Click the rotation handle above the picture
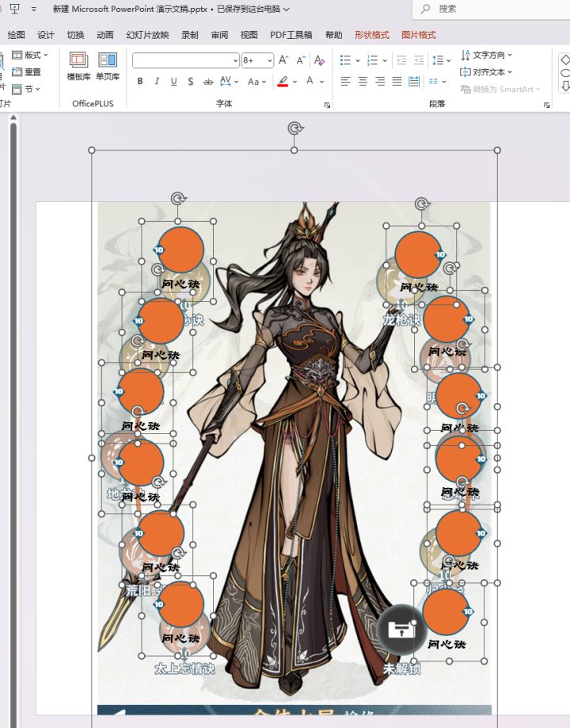 pyautogui.click(x=294, y=128)
